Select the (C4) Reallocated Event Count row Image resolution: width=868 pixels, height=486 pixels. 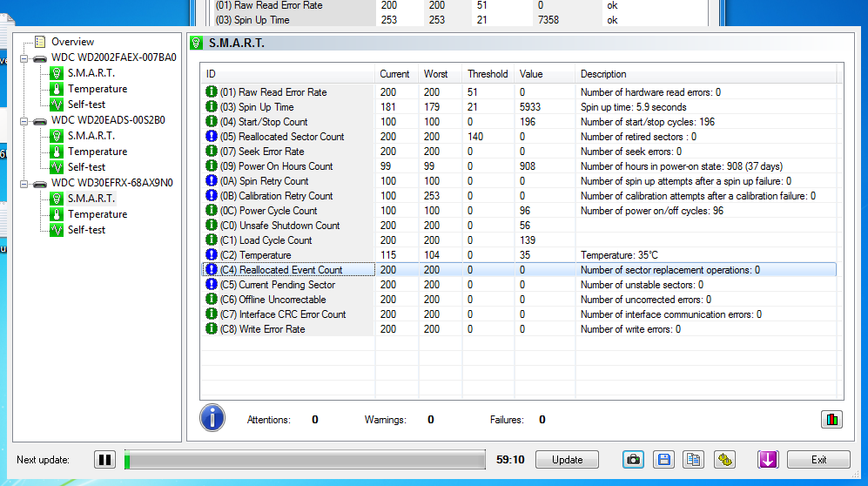click(x=519, y=270)
